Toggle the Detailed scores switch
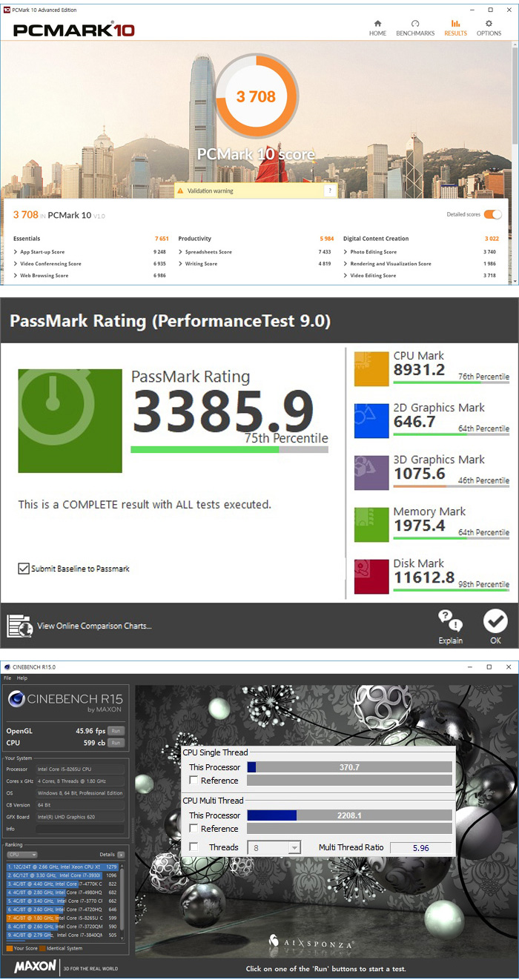This screenshot has width=519, height=980. pyautogui.click(x=492, y=214)
